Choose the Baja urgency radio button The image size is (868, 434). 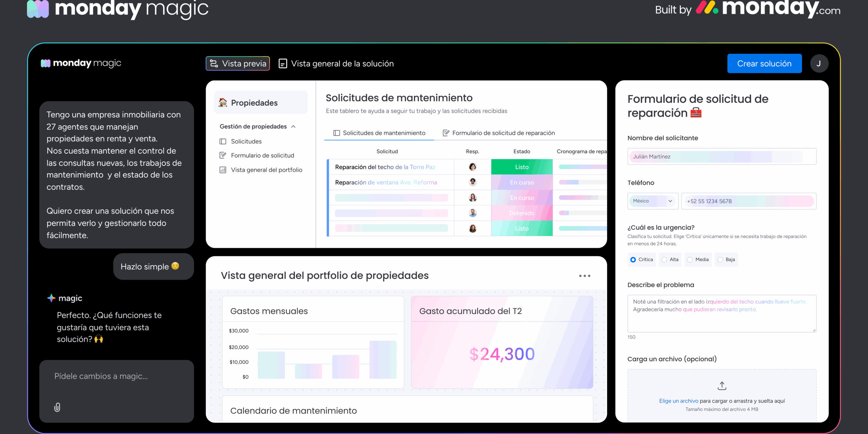tap(721, 260)
